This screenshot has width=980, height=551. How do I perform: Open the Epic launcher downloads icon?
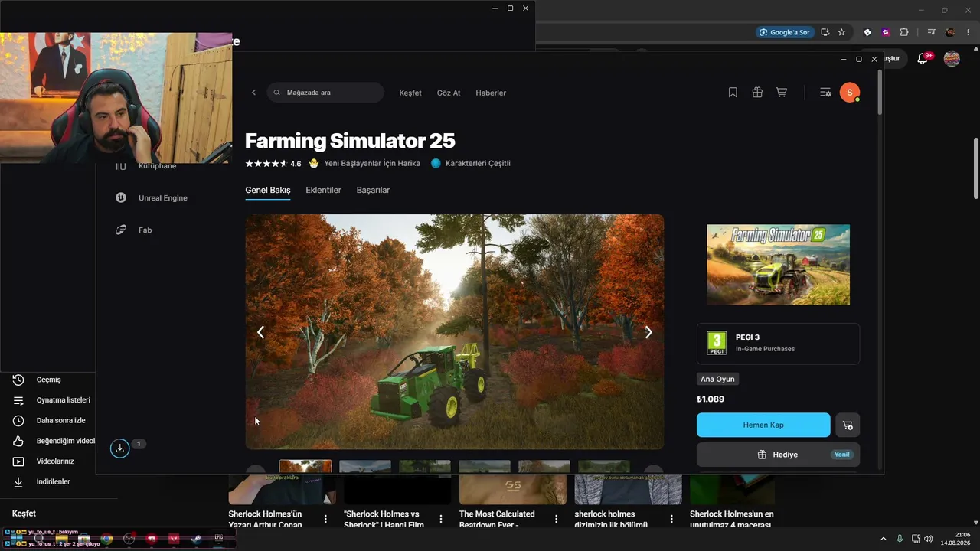(119, 448)
